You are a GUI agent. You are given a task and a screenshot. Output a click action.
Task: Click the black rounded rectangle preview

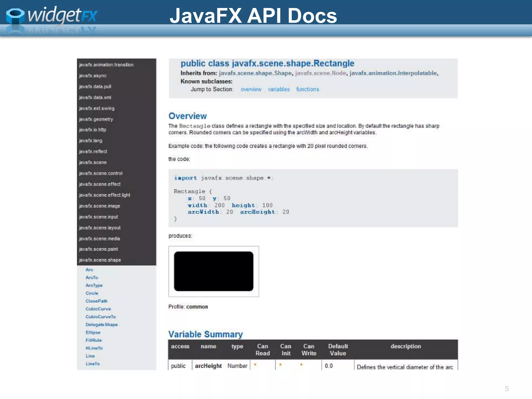pyautogui.click(x=214, y=271)
